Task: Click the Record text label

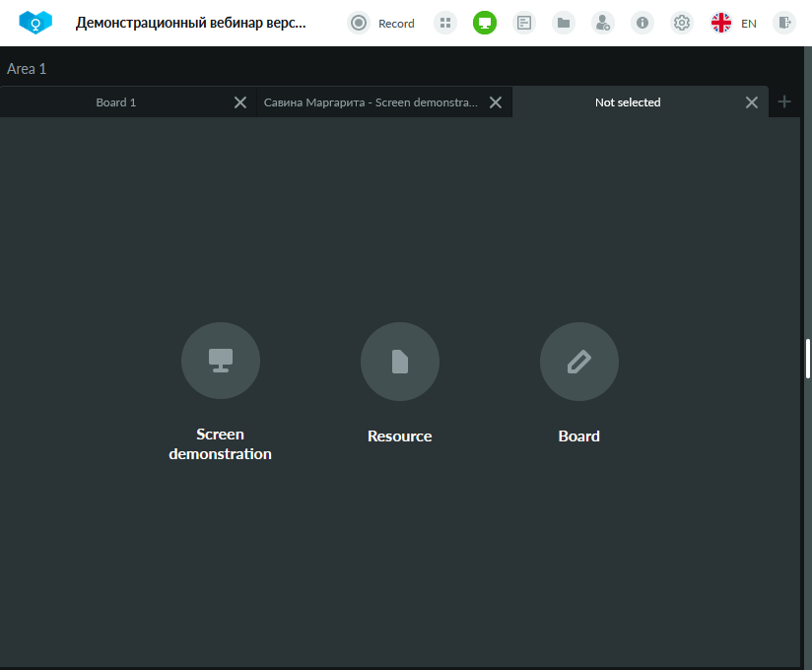Action: (396, 24)
